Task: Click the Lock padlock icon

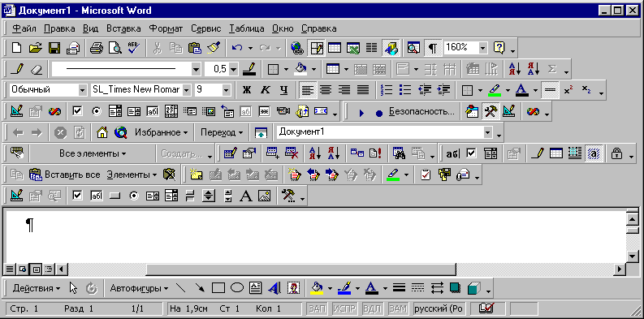Action: click(x=616, y=153)
